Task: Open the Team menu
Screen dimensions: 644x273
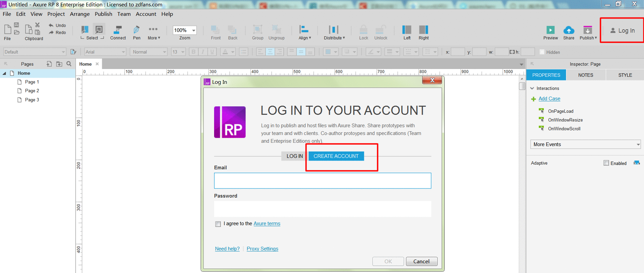Action: [x=124, y=14]
